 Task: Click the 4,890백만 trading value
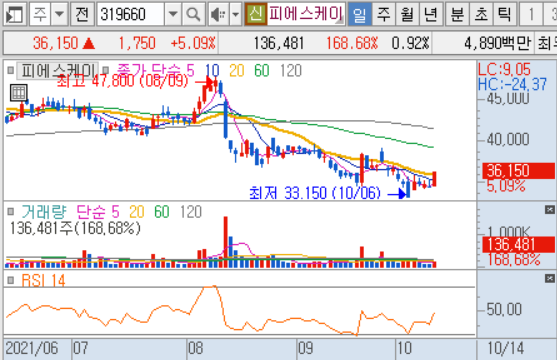(x=497, y=43)
